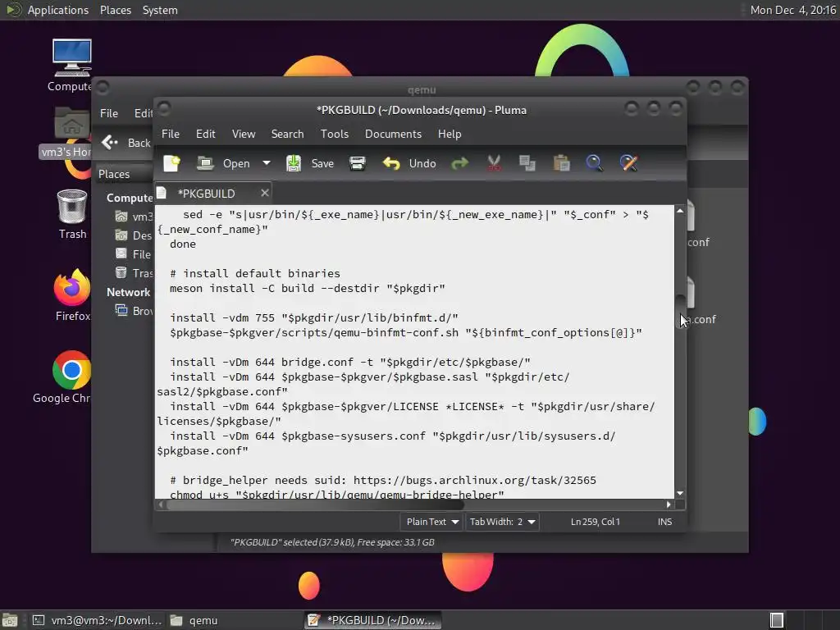The height and width of the screenshot is (630, 840).
Task: Select File System entry in file manager sidebar
Action: (x=135, y=254)
